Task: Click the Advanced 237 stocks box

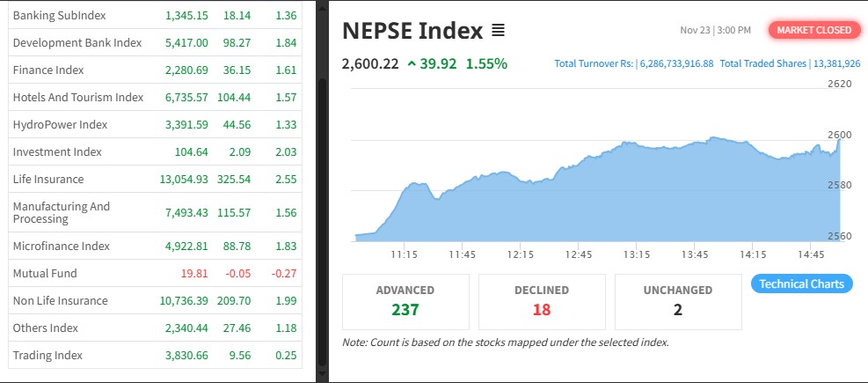Action: pyautogui.click(x=405, y=300)
